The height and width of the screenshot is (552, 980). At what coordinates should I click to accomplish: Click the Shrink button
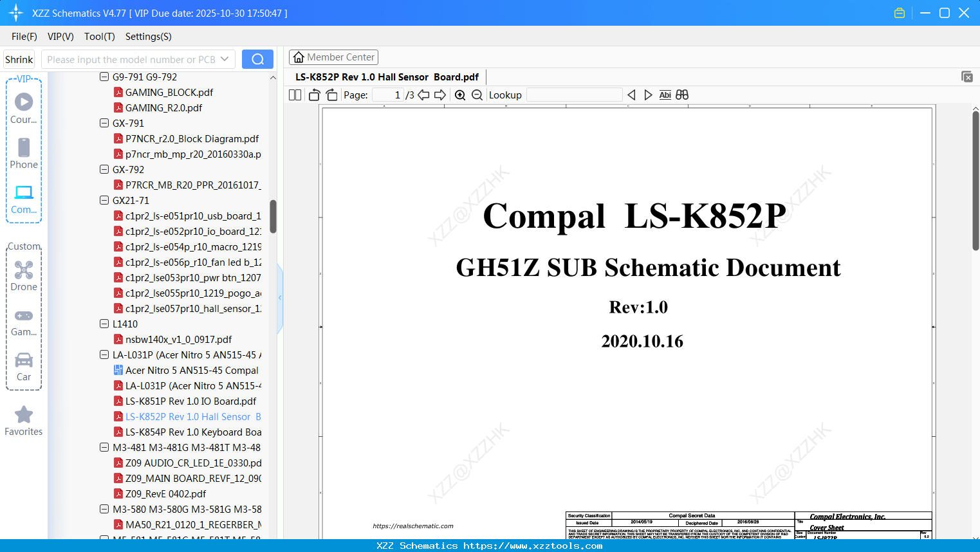(19, 59)
